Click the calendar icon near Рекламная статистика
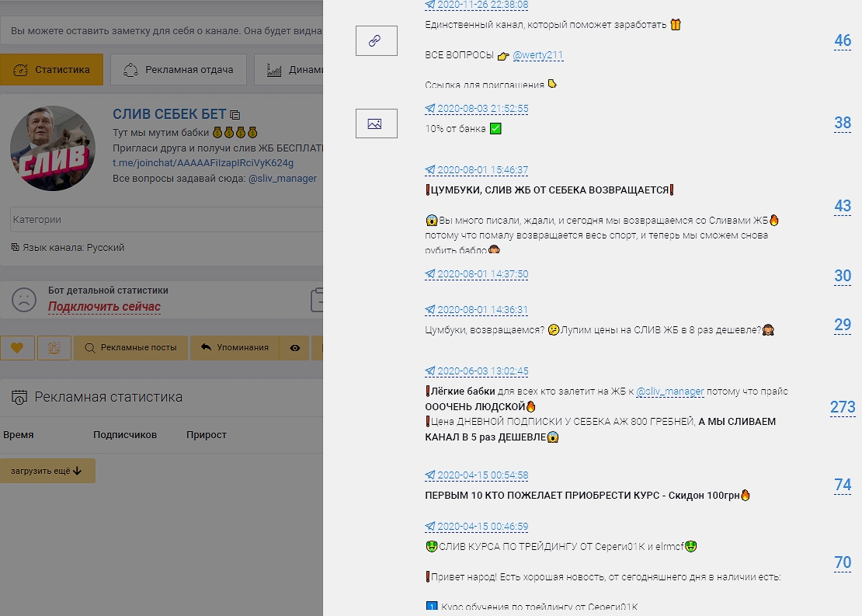862x616 pixels. click(x=18, y=397)
